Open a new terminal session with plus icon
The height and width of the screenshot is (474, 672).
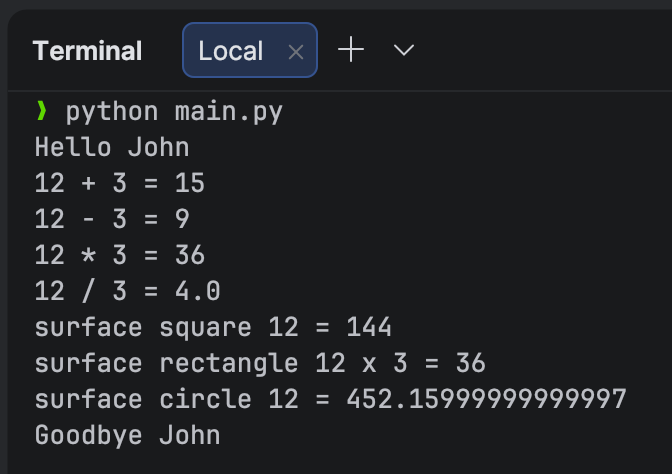[351, 50]
